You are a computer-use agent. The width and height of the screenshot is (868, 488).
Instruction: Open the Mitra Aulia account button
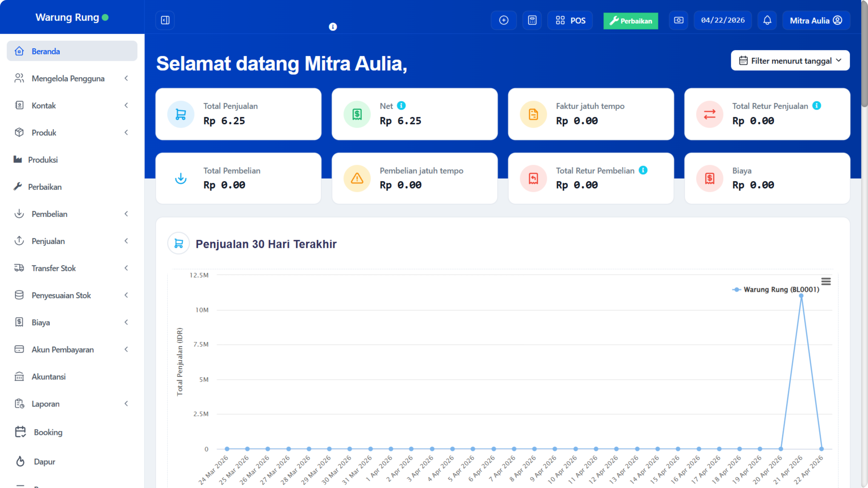pos(816,20)
